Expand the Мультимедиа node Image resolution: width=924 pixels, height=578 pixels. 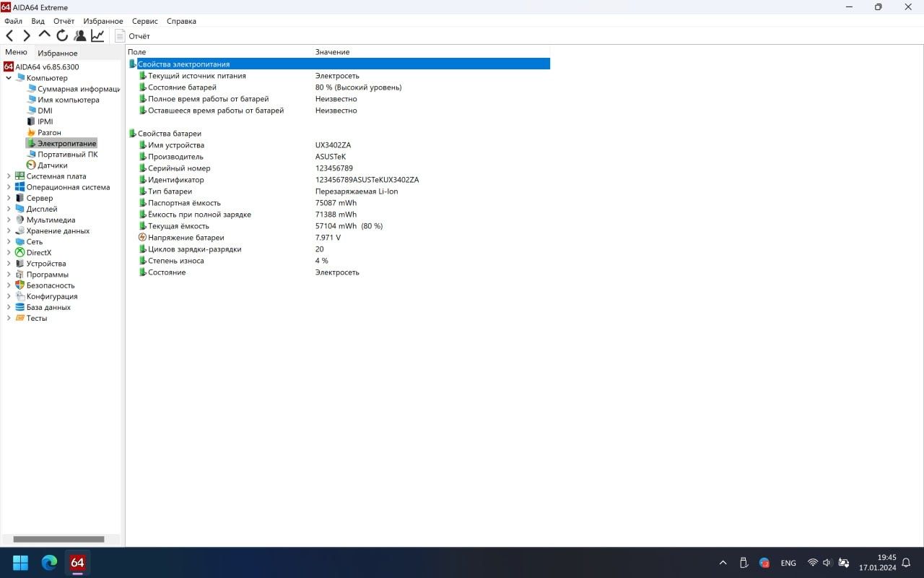point(9,220)
